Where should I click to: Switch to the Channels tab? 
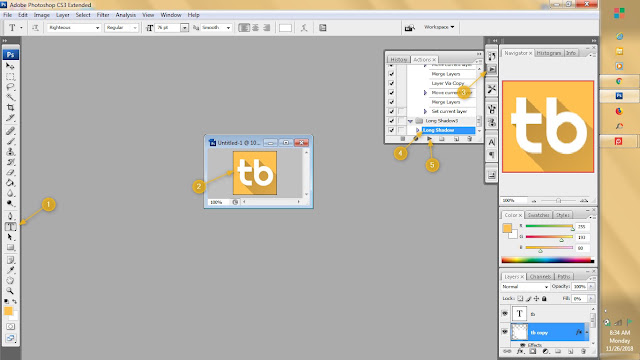tap(540, 276)
